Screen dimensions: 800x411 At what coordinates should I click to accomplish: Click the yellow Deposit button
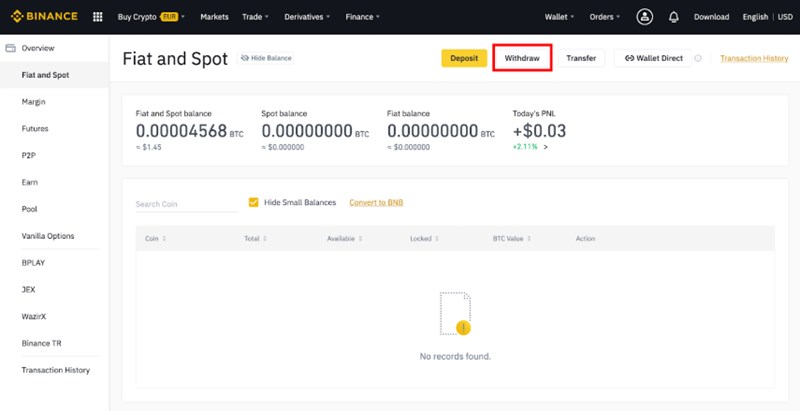pos(464,58)
